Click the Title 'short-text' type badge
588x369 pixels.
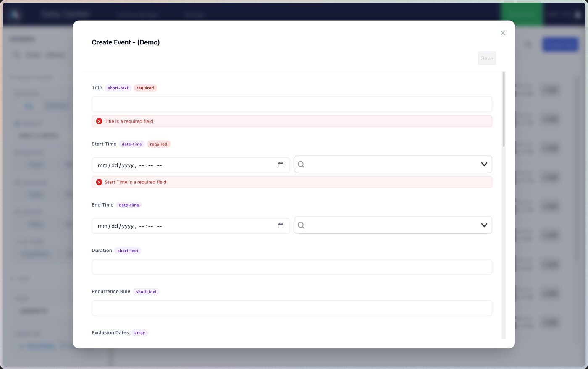click(118, 88)
